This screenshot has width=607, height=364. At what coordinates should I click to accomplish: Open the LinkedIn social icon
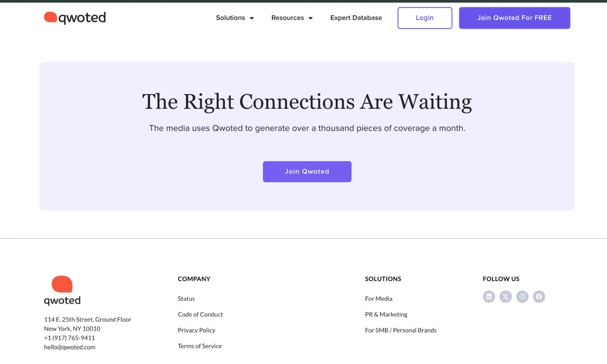click(489, 296)
